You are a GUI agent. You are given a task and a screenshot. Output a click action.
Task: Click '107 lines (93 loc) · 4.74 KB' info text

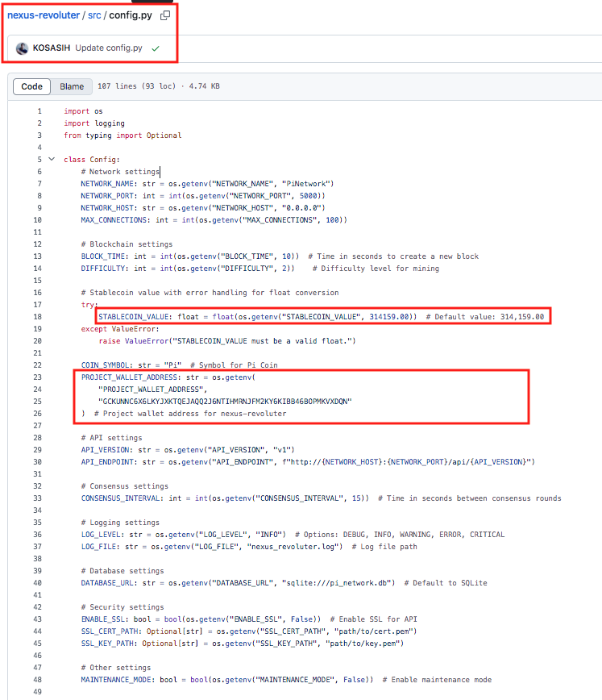tap(159, 86)
